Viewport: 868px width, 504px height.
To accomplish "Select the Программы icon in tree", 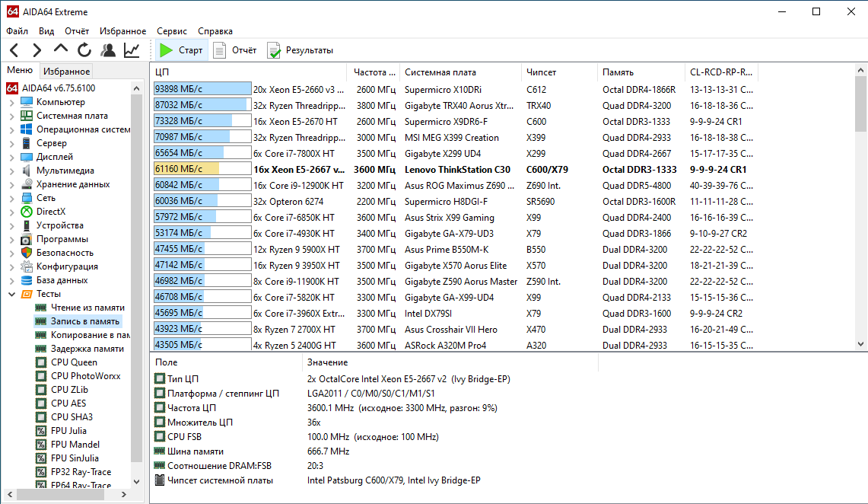I will coord(27,239).
